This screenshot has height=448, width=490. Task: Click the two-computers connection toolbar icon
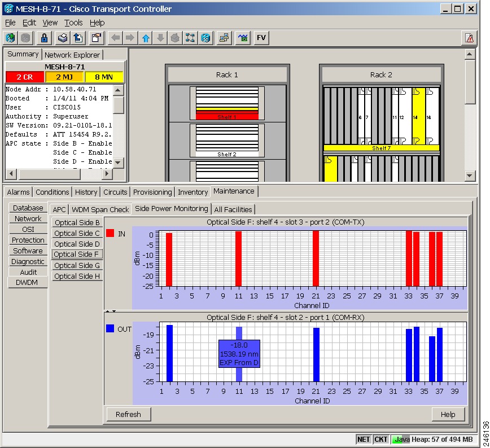pyautogui.click(x=224, y=38)
